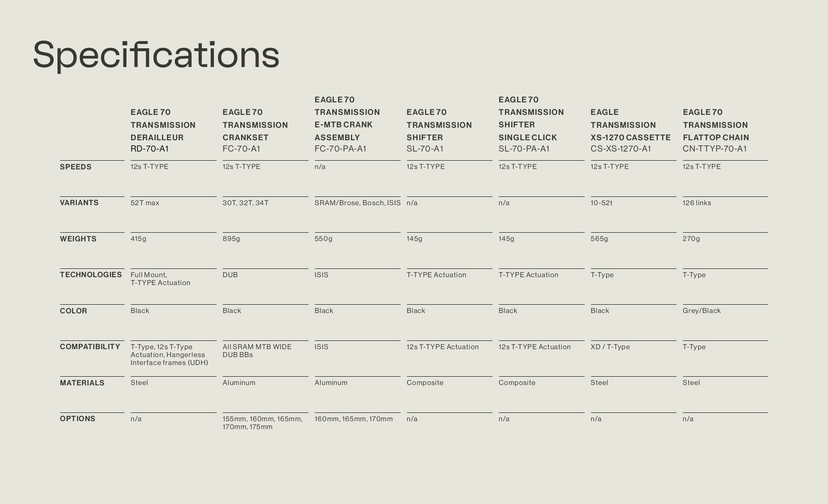828x504 pixels.
Task: Select the CS-XS-1270-A1 cassette code
Action: tap(620, 149)
